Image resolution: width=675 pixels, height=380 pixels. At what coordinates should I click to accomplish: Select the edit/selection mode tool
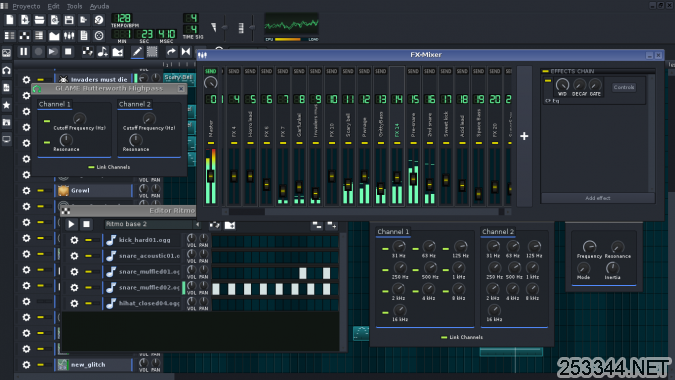[152, 52]
